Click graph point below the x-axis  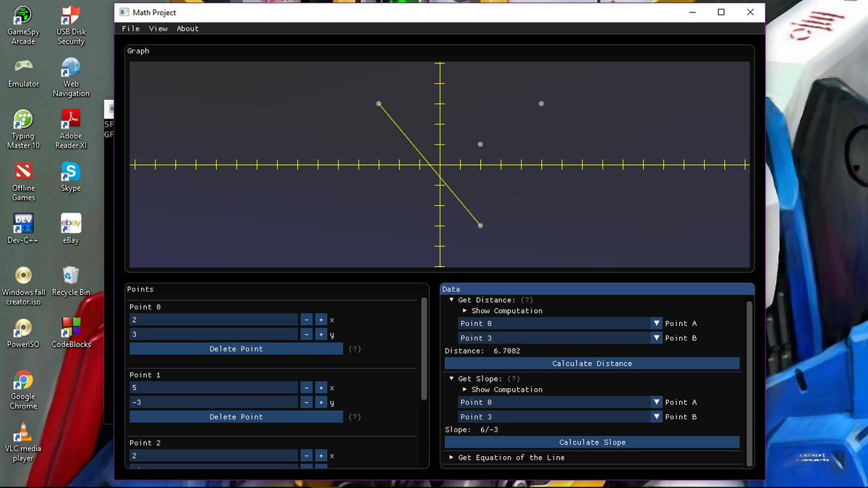point(480,226)
